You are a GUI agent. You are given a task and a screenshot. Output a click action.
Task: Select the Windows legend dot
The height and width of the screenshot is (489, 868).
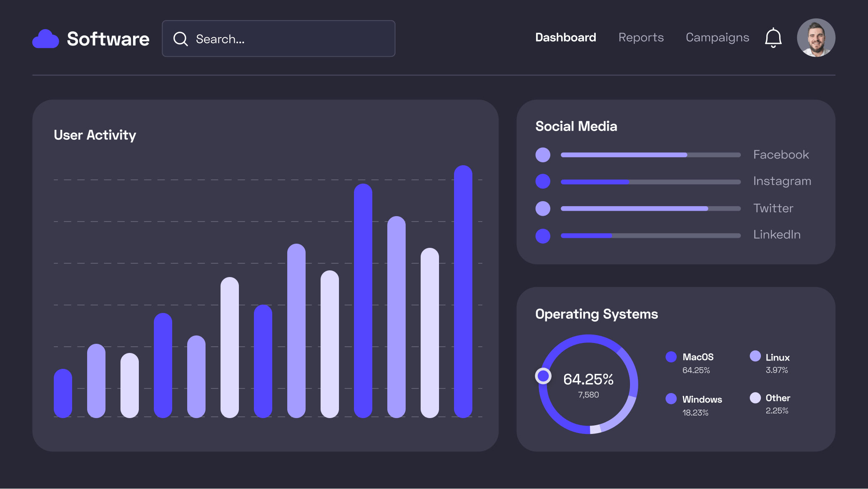(x=671, y=399)
